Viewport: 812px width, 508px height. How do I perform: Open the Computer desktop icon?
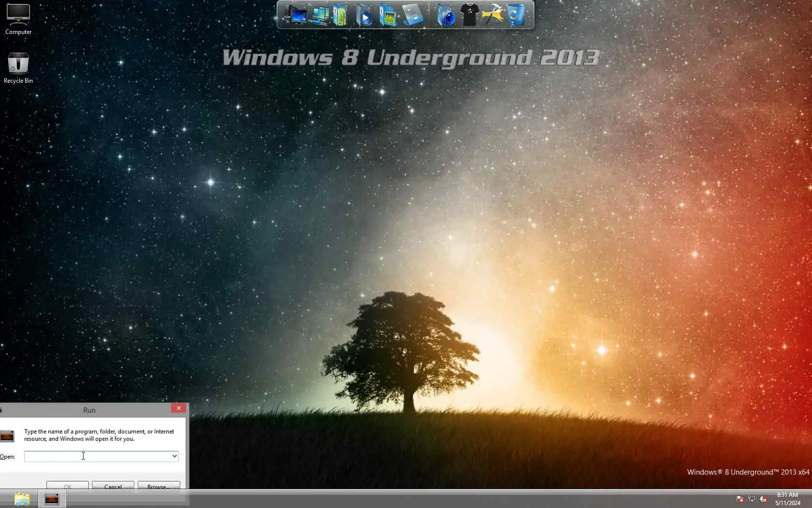pos(18,19)
